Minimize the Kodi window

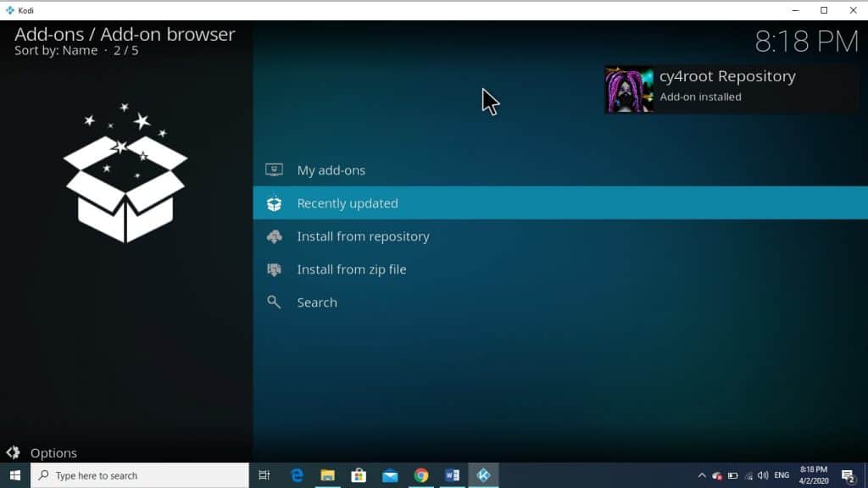tap(795, 10)
